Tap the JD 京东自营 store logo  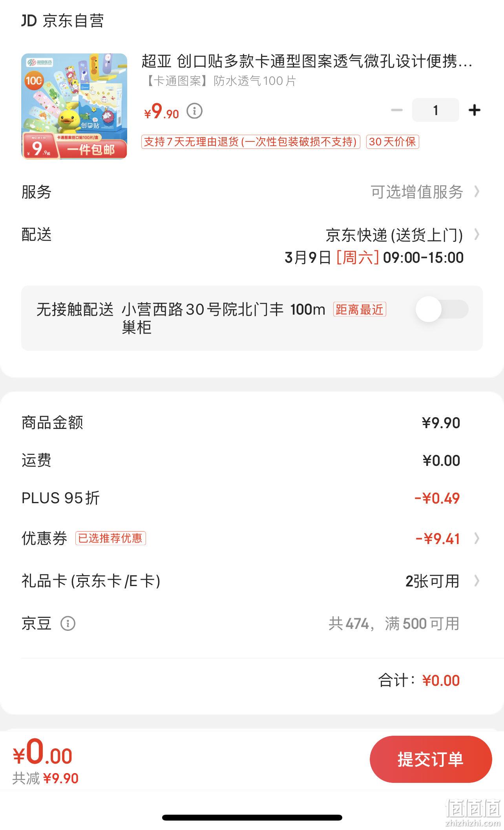[x=63, y=21]
